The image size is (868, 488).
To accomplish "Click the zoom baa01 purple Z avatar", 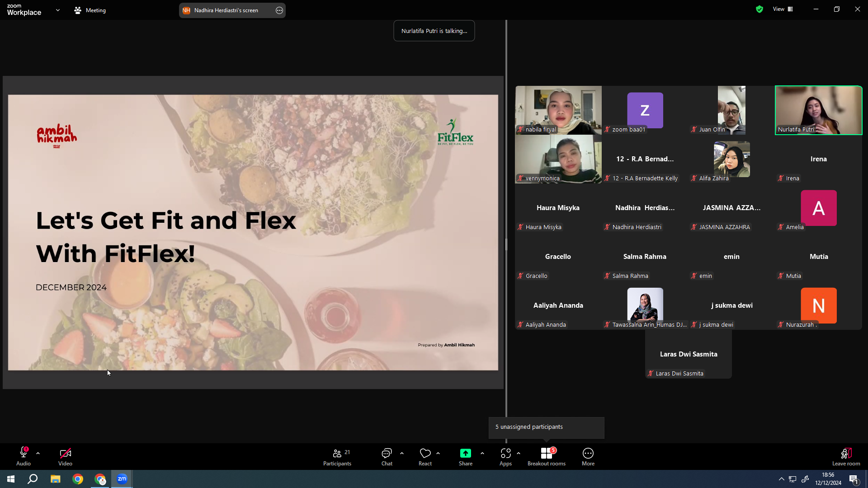I will pyautogui.click(x=645, y=110).
